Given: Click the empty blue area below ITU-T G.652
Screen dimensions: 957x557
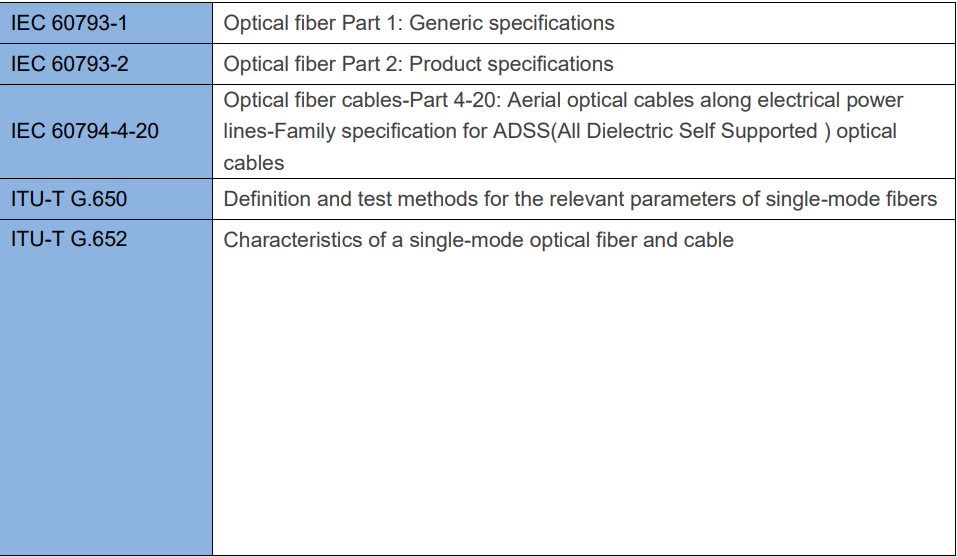Looking at the screenshot, I should click(x=106, y=403).
